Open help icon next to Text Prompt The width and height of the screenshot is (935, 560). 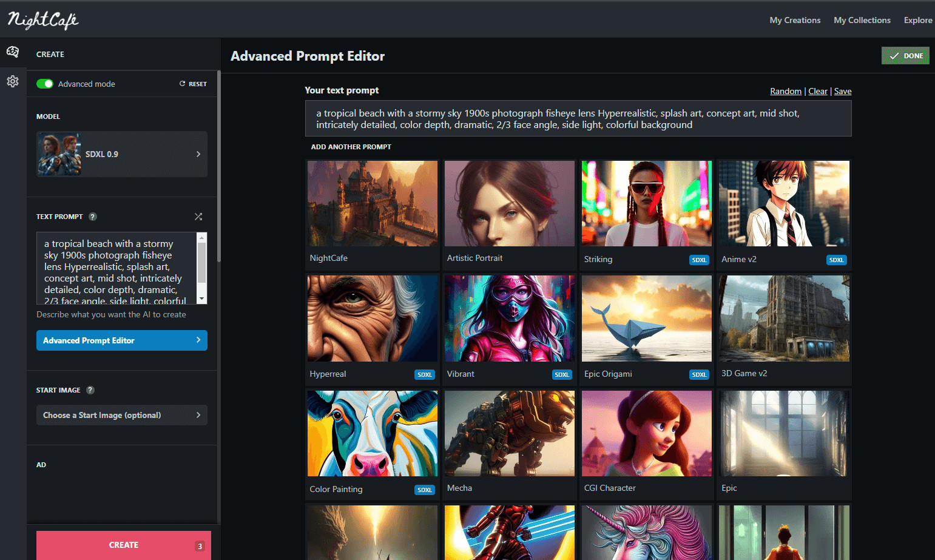click(93, 217)
